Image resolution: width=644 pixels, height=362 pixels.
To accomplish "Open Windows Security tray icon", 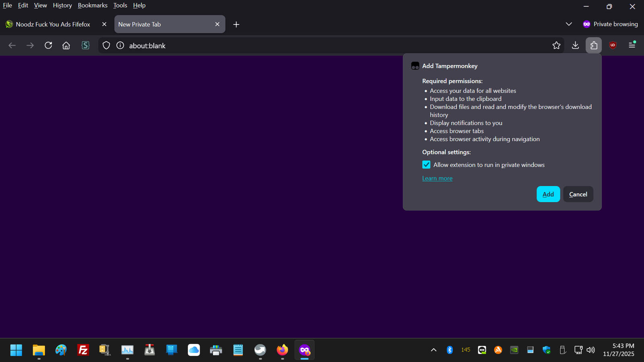I will (x=546, y=350).
